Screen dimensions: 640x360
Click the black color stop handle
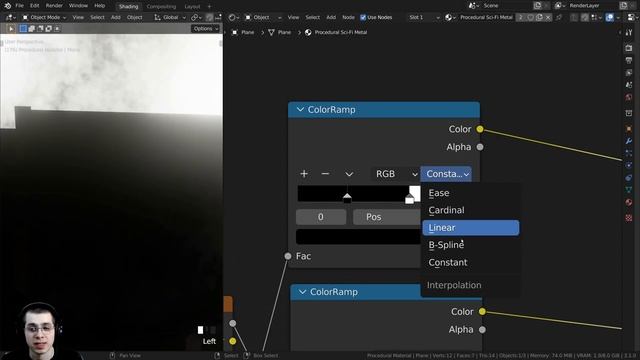(x=347, y=198)
